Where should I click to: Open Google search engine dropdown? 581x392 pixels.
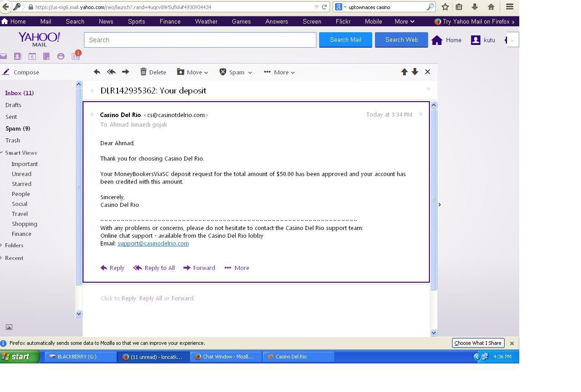click(x=341, y=7)
